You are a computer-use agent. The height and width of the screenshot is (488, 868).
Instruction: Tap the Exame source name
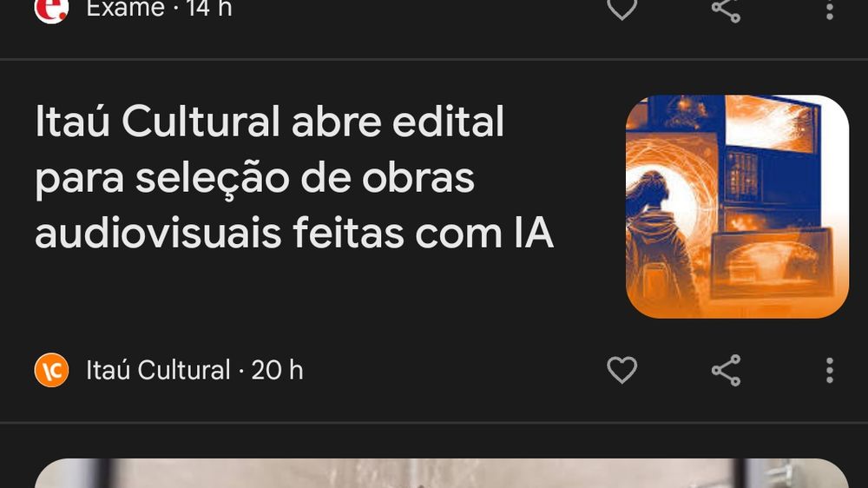(126, 9)
